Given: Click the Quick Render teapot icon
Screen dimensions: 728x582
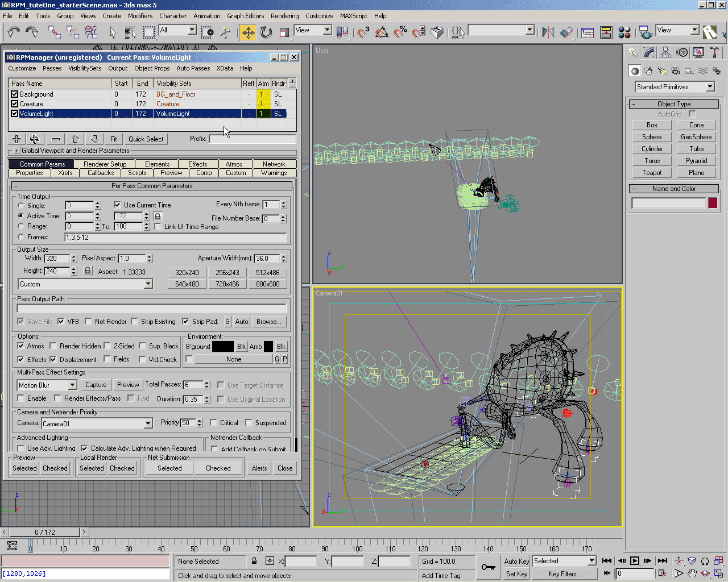Looking at the screenshot, I should [x=645, y=32].
